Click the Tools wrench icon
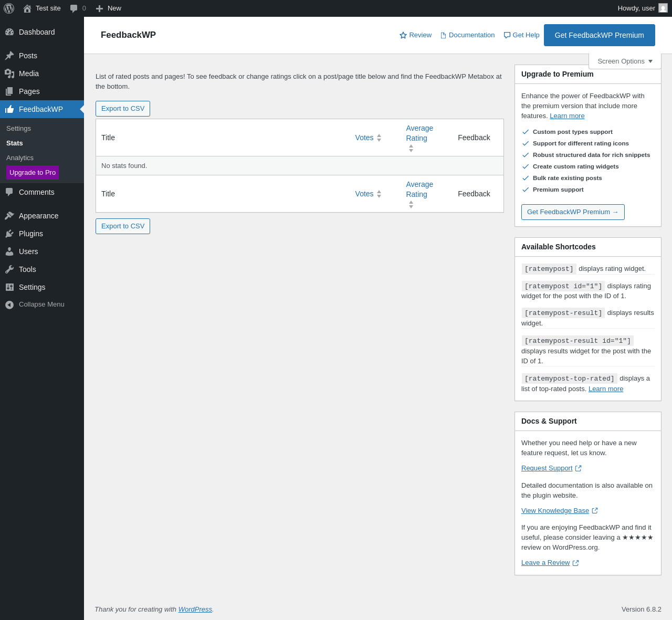The image size is (672, 620). pyautogui.click(x=9, y=269)
